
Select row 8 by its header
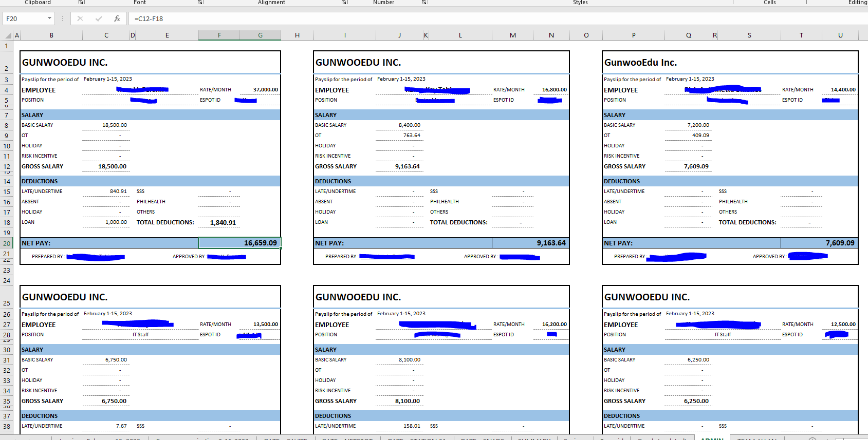tap(7, 125)
